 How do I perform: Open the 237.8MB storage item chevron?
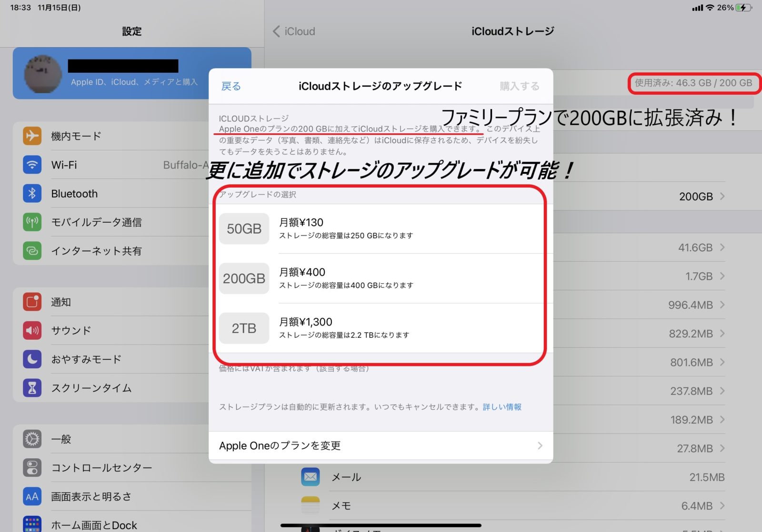(722, 391)
